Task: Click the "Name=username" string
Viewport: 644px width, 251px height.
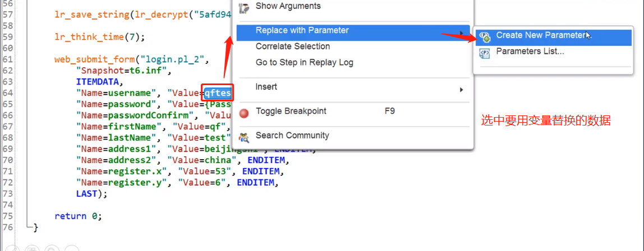Action: click(117, 93)
